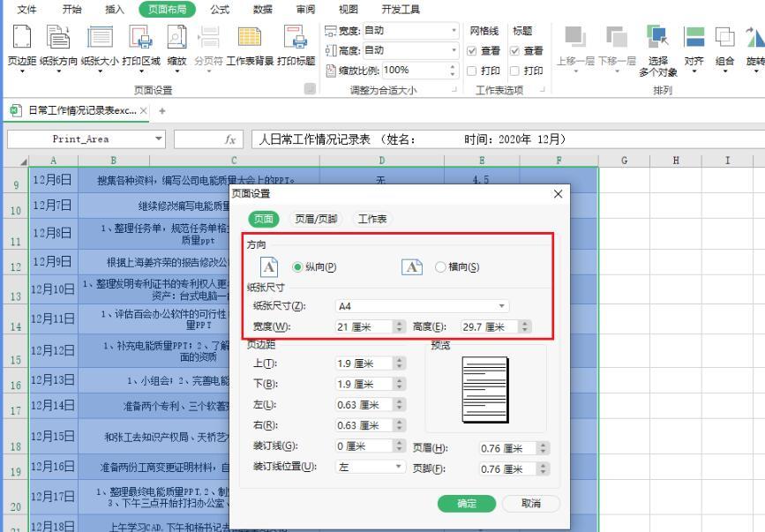
Task: Confirm with the 确定 button
Action: point(467,503)
